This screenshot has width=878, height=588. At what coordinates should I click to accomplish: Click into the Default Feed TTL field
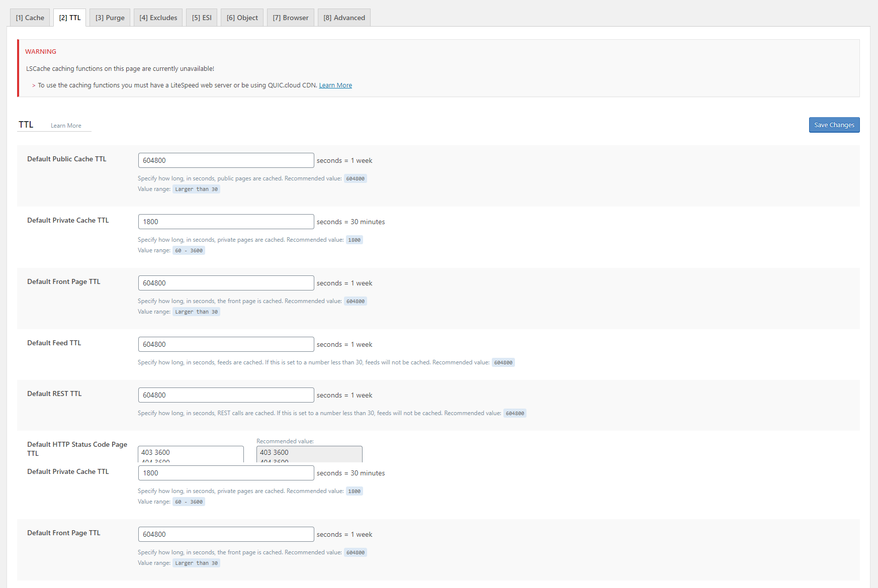pyautogui.click(x=226, y=344)
